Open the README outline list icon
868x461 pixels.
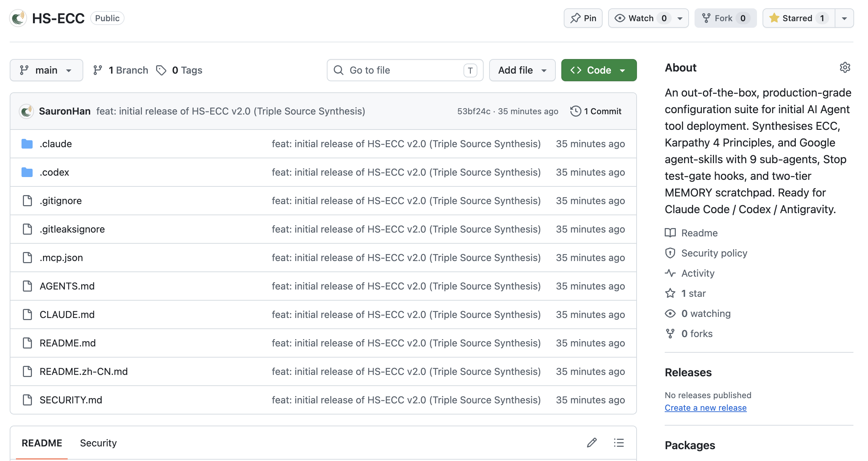(619, 443)
